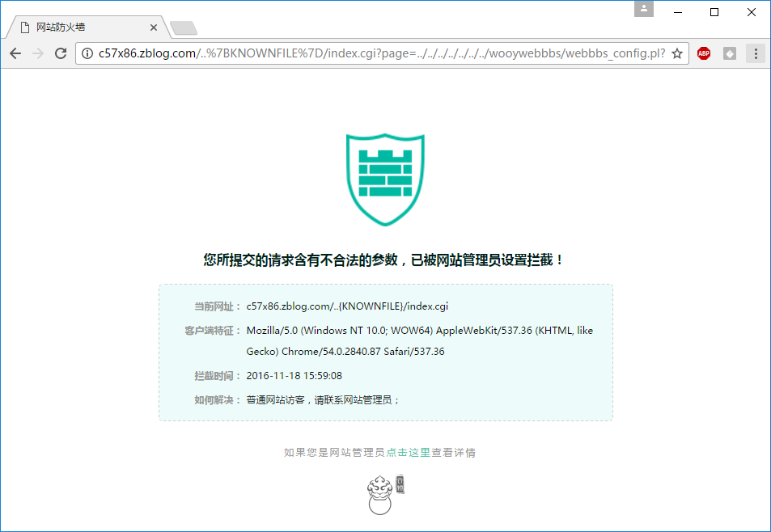The image size is (771, 532).
Task: Close the Chrome window
Action: point(752,12)
